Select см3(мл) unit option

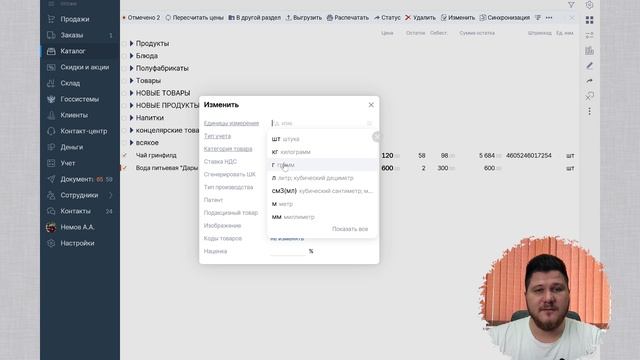322,191
